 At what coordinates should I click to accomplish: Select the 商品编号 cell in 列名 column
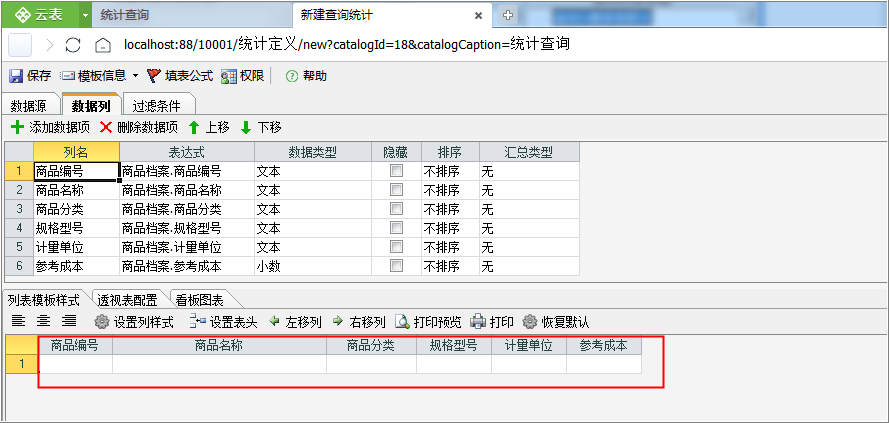click(77, 171)
